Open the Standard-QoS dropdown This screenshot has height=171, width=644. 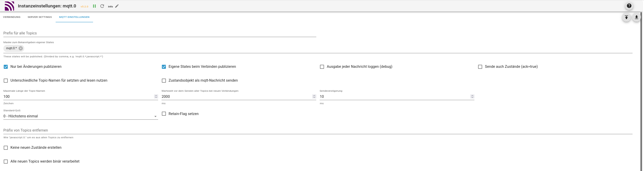click(x=80, y=116)
